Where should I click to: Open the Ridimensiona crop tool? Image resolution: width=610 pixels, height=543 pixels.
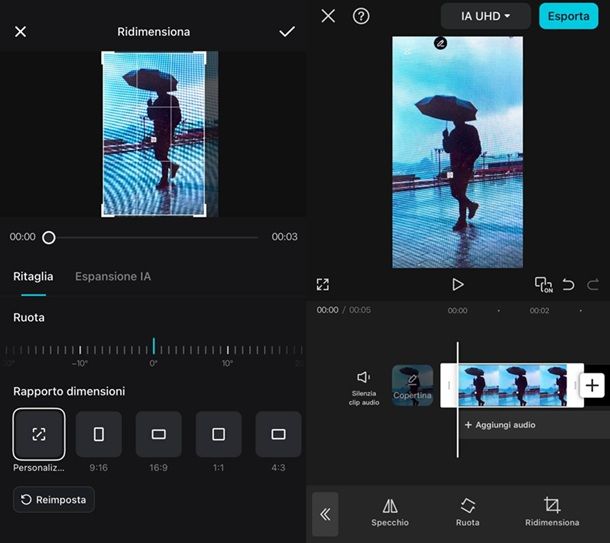click(552, 512)
